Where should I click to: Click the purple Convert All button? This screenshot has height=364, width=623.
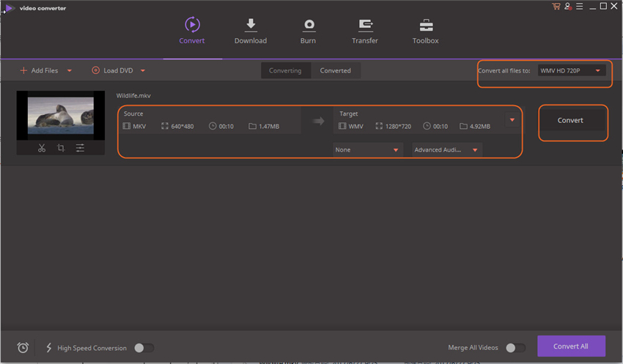point(571,346)
